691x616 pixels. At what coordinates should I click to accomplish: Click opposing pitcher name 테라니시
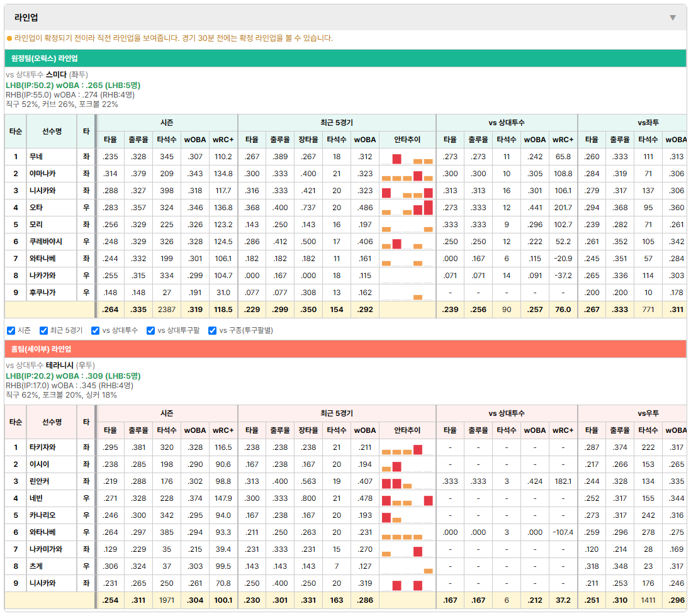point(60,366)
